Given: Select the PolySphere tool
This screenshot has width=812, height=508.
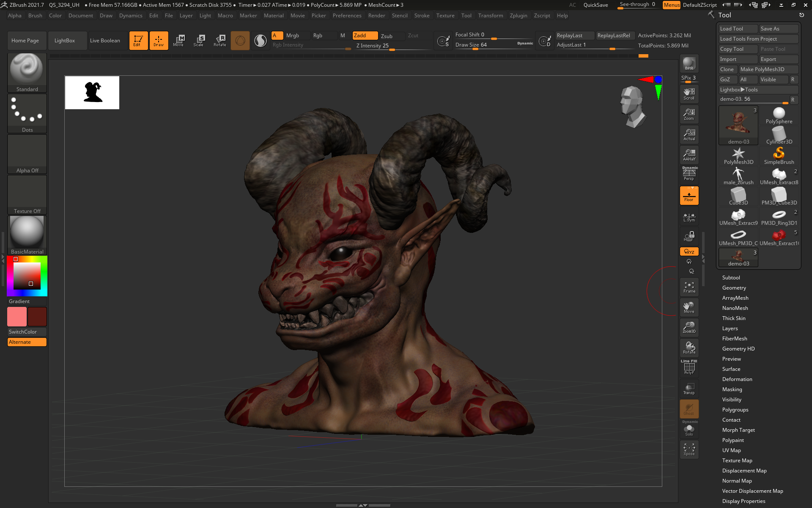Looking at the screenshot, I should [779, 116].
